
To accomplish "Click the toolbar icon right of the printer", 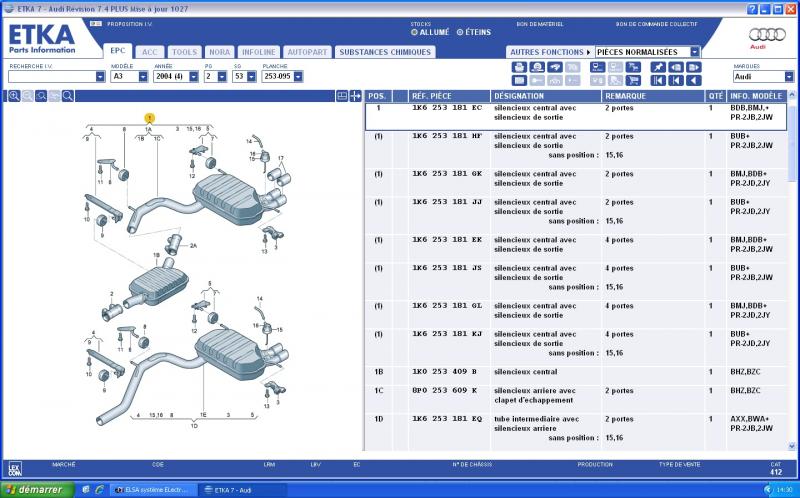I will pos(537,67).
